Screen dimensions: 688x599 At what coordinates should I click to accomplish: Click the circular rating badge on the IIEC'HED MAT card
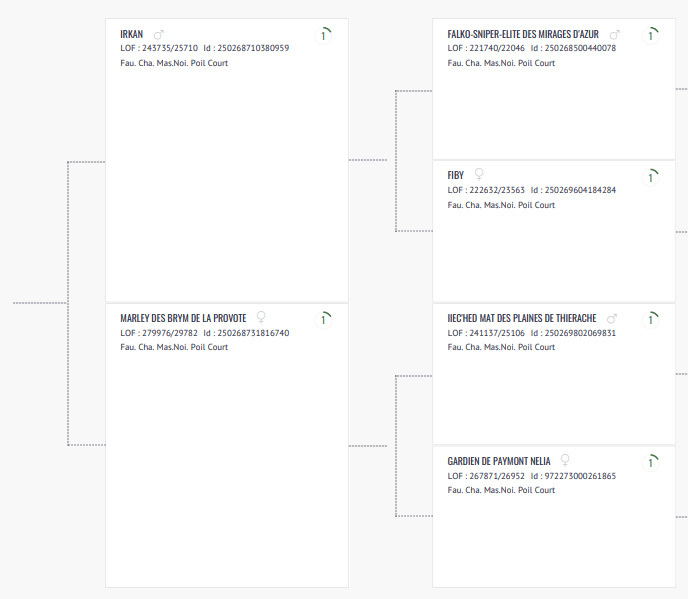tap(651, 319)
